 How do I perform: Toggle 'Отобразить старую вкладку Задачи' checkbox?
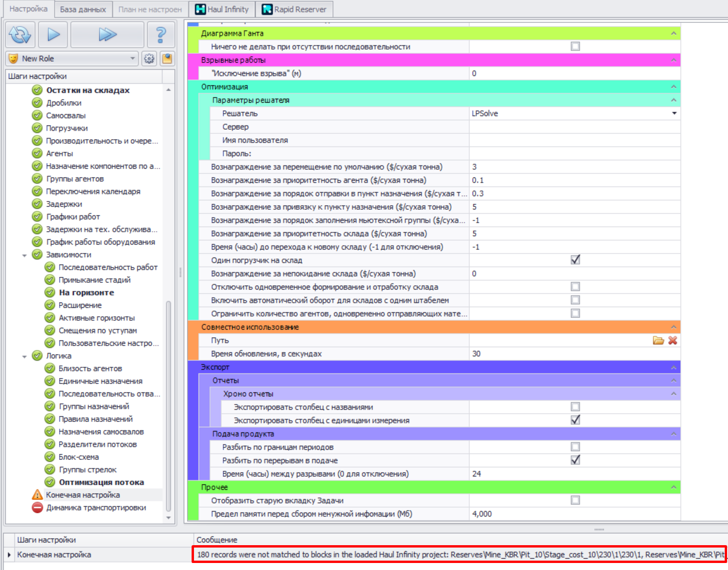pos(575,500)
